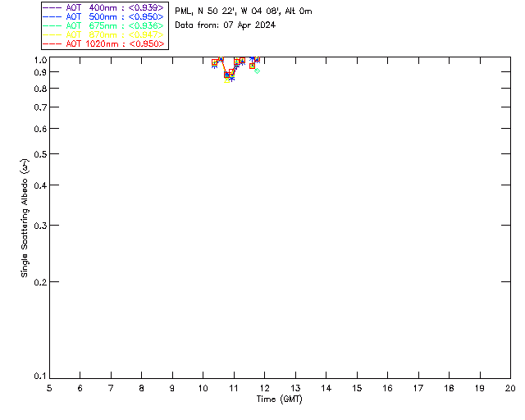Click the AOT 400nm legend entry
This screenshot has height=420, width=525.
[x=103, y=7]
